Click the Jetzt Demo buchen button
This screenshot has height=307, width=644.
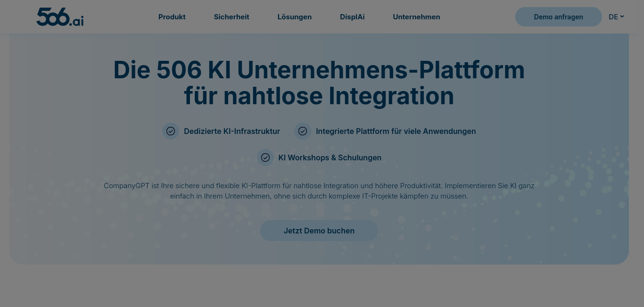coord(319,231)
